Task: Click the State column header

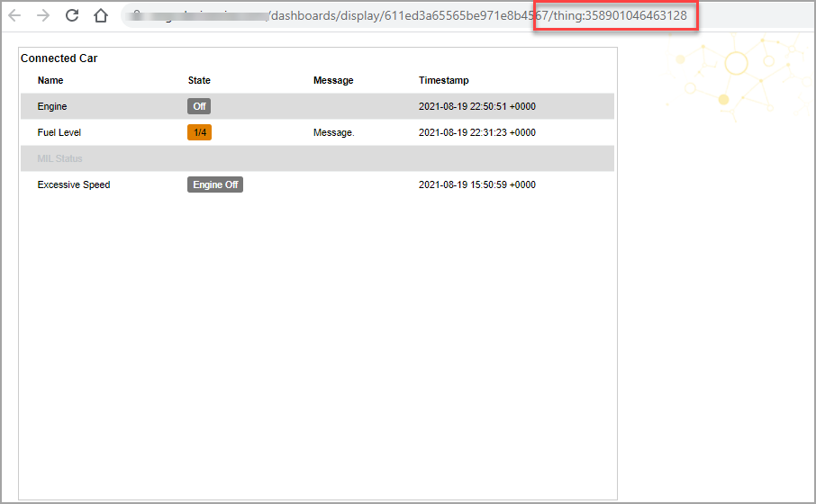Action: (199, 80)
